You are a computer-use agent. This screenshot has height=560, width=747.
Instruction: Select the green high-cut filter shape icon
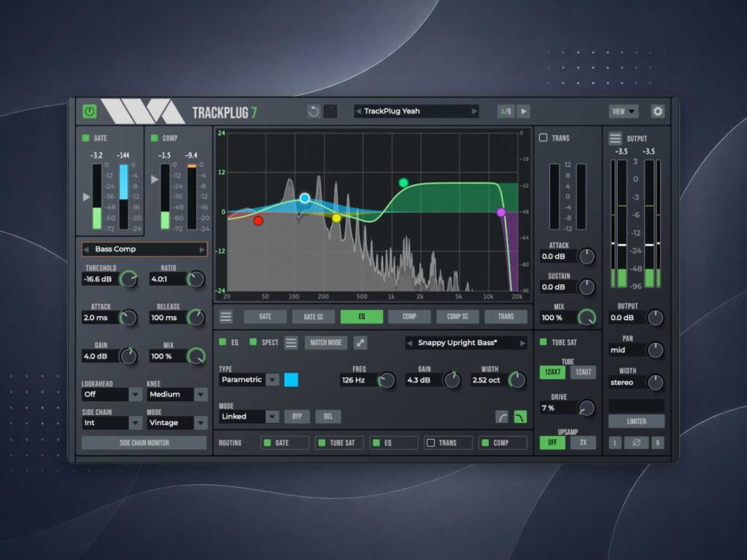pyautogui.click(x=520, y=417)
